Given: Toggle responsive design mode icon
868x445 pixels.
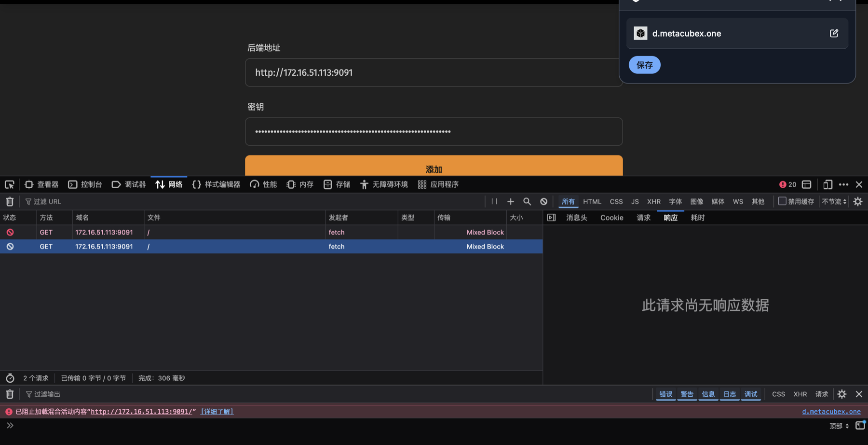Looking at the screenshot, I should click(827, 184).
